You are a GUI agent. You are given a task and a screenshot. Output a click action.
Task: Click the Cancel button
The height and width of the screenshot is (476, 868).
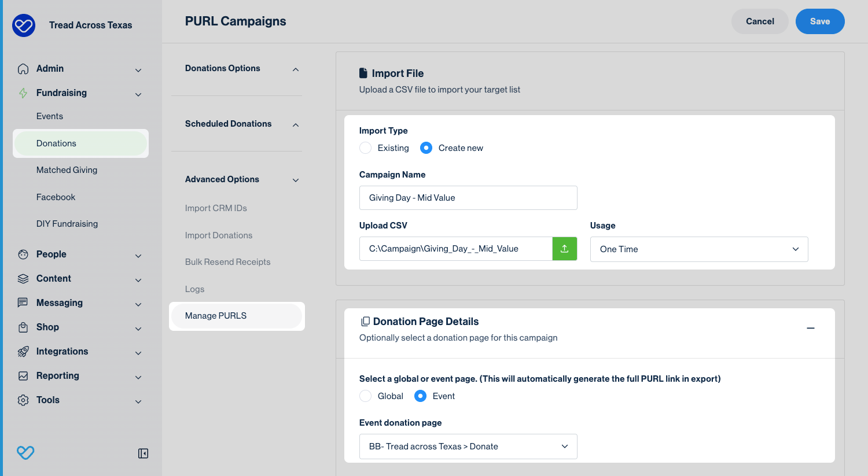759,21
